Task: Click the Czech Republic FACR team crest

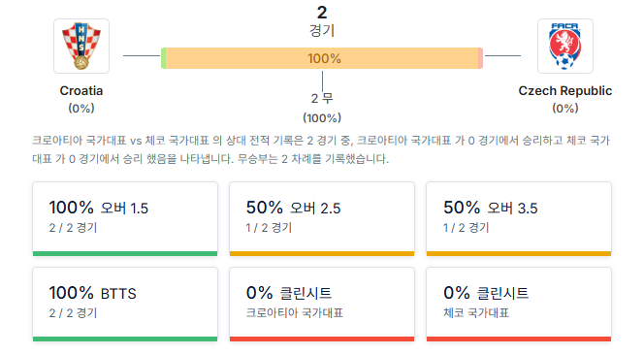Action: coord(565,46)
